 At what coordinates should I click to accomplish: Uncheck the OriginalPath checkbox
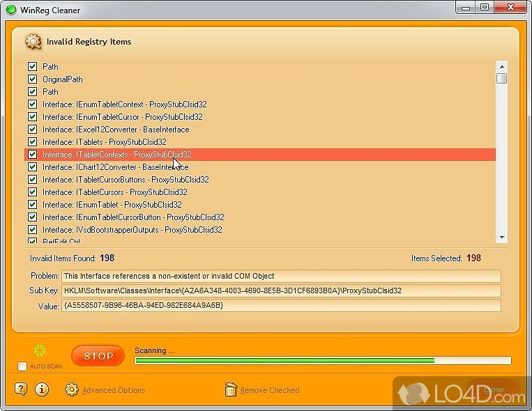pos(33,79)
